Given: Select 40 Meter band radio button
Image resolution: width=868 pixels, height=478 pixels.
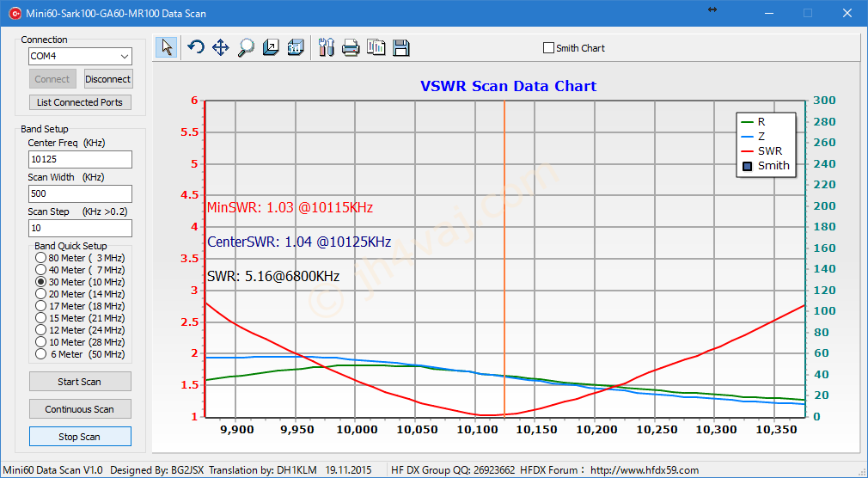Looking at the screenshot, I should coord(40,270).
